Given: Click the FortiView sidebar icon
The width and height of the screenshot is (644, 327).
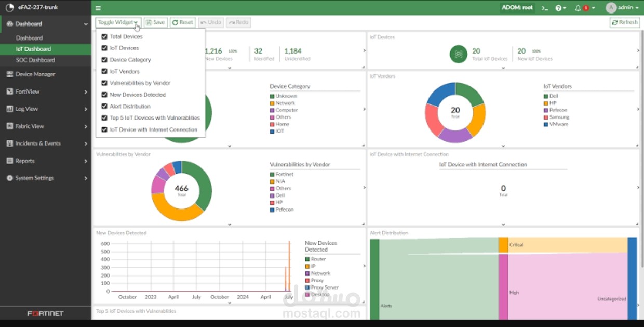Looking at the screenshot, I should 10,91.
